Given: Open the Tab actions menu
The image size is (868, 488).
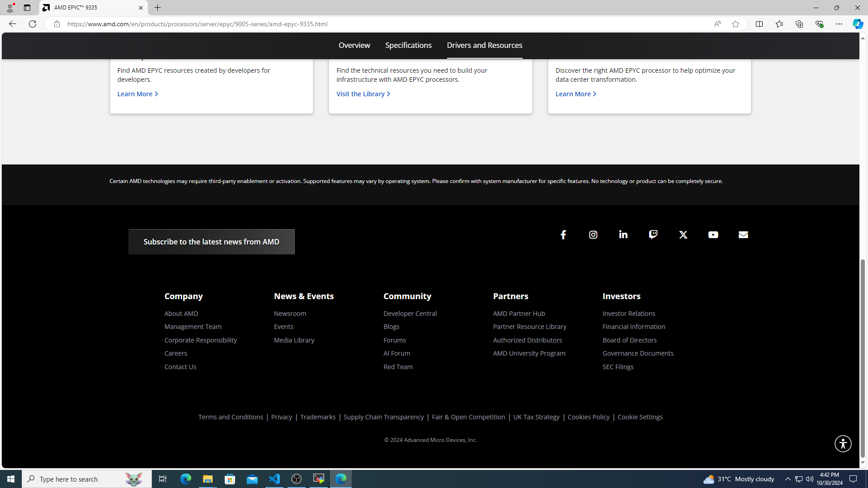Looking at the screenshot, I should coord(27,8).
